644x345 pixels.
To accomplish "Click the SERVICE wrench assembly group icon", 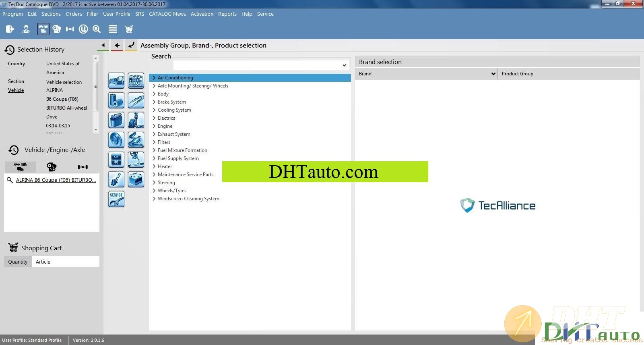I will tap(116, 199).
